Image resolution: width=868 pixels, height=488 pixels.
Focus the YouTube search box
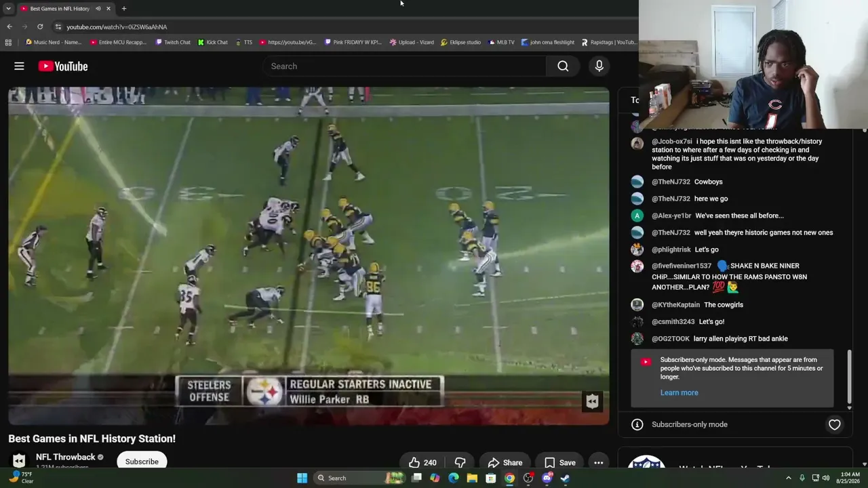pos(404,66)
